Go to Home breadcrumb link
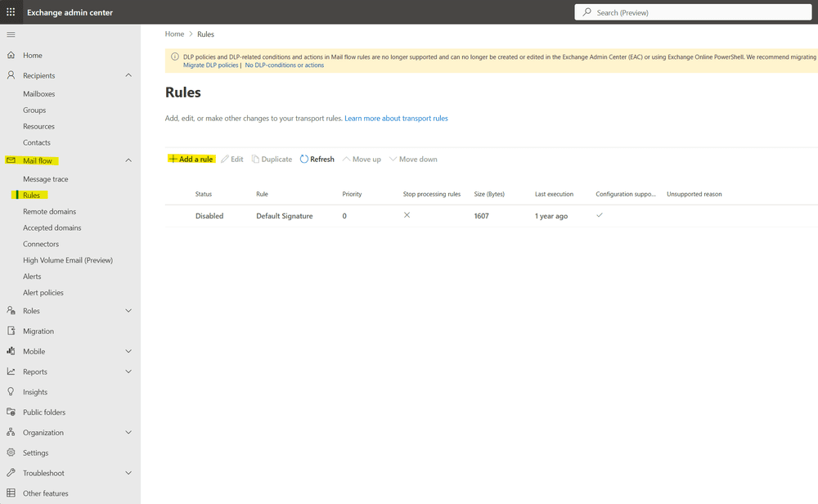The height and width of the screenshot is (504, 818). [174, 34]
